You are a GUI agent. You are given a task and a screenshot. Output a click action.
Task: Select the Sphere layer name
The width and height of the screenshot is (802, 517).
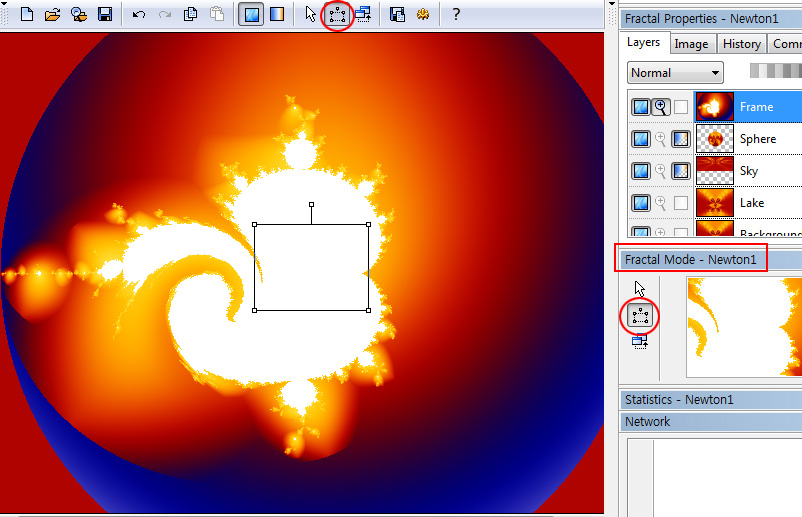pyautogui.click(x=758, y=139)
